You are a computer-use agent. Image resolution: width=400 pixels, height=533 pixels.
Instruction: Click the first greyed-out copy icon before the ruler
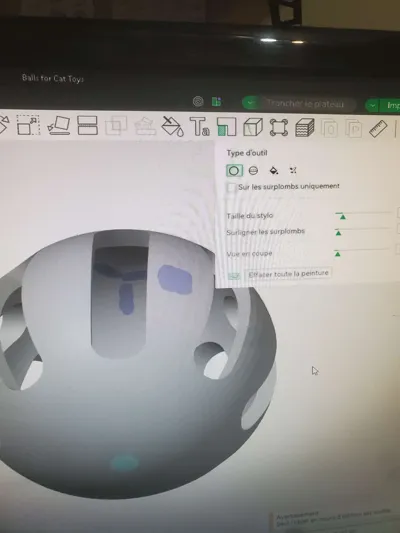coord(329,128)
